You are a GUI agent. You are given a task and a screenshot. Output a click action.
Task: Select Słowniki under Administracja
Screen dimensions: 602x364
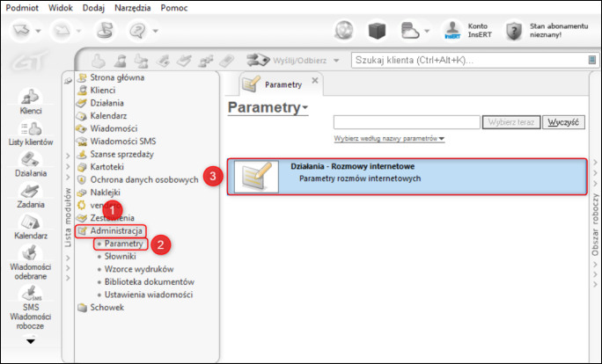121,256
